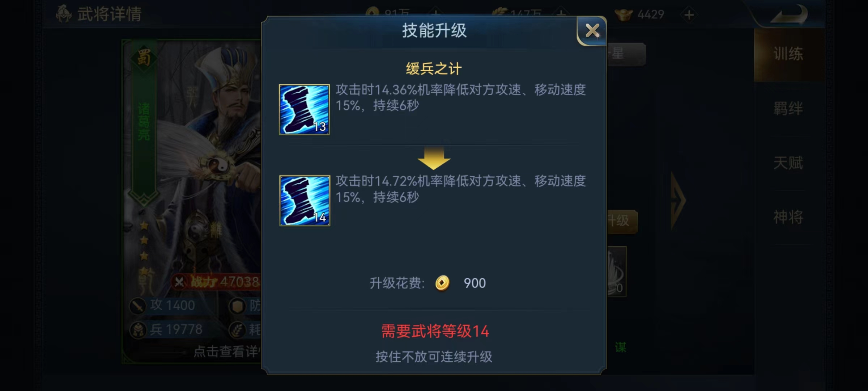Click the 战力 47038 power badge
Viewport: 868px width, 391px height.
[x=216, y=282]
